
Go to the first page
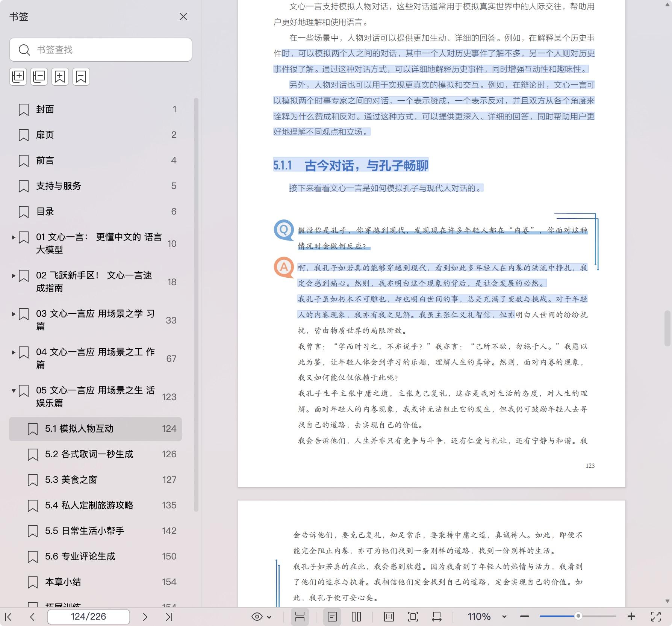point(9,617)
